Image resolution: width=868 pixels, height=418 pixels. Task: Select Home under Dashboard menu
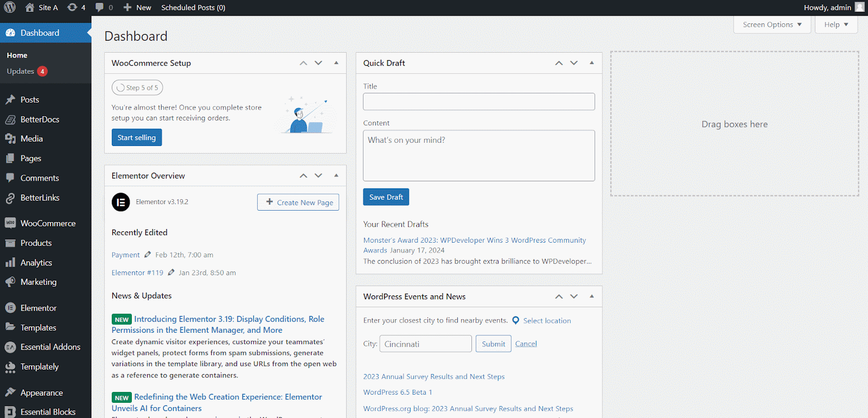tap(17, 55)
